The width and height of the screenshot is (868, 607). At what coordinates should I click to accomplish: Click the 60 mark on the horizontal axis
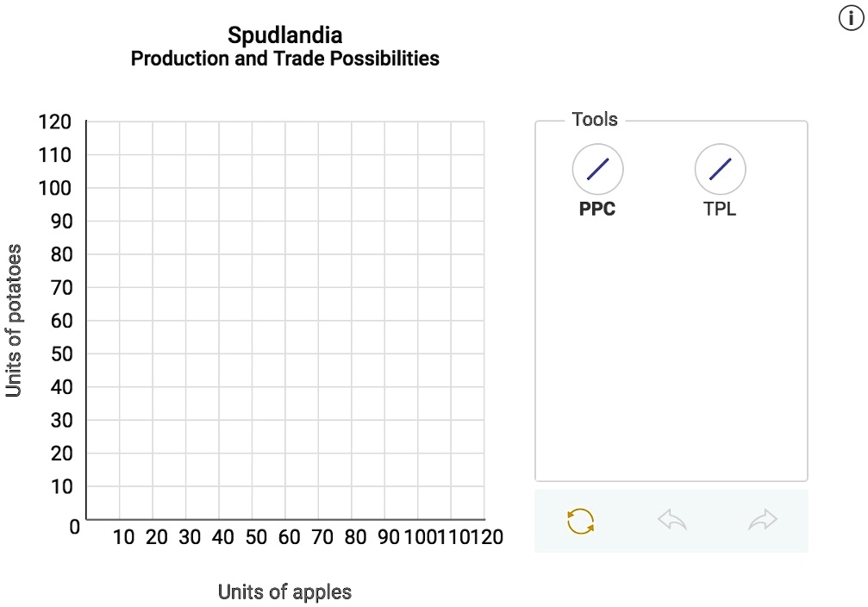(290, 536)
